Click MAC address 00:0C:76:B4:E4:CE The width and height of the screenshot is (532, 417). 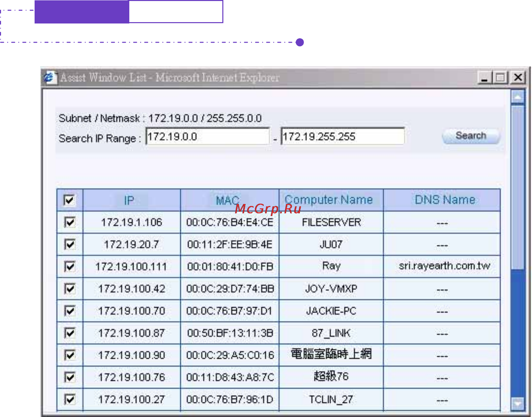click(230, 222)
